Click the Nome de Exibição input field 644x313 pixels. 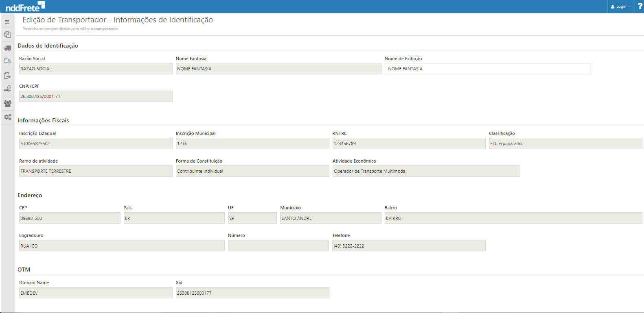(x=487, y=69)
